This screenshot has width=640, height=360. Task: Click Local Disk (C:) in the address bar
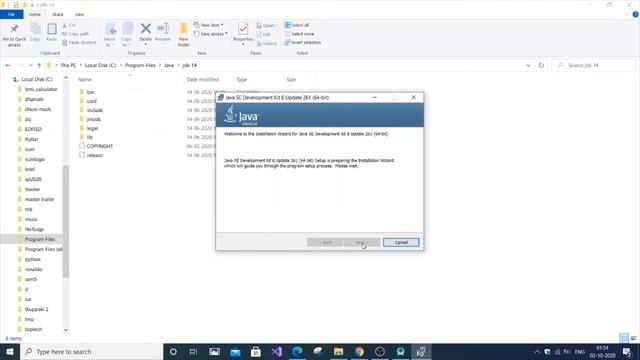point(100,65)
